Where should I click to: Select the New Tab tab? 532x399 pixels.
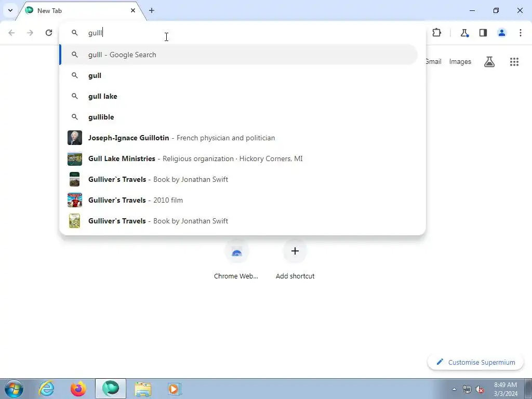point(82,10)
